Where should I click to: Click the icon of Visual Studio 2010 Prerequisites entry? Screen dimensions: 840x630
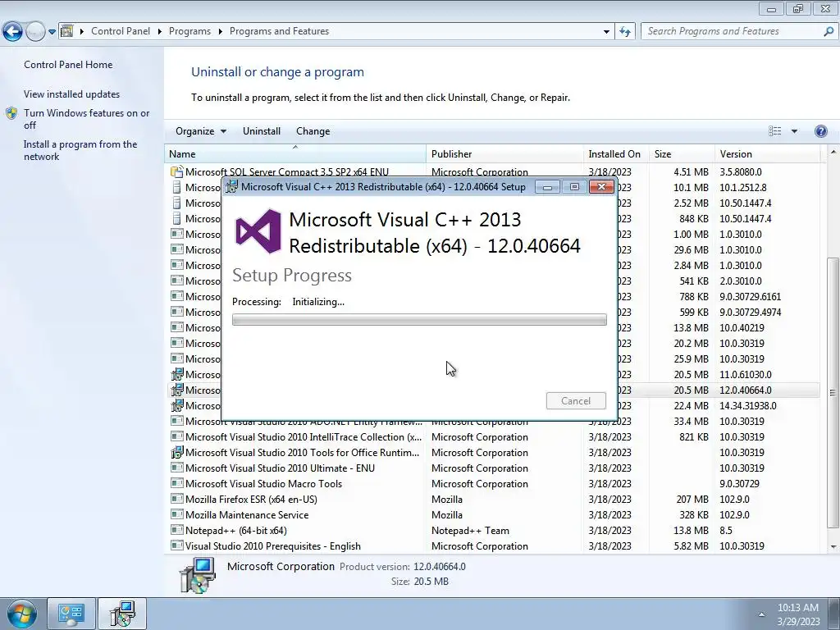(177, 546)
